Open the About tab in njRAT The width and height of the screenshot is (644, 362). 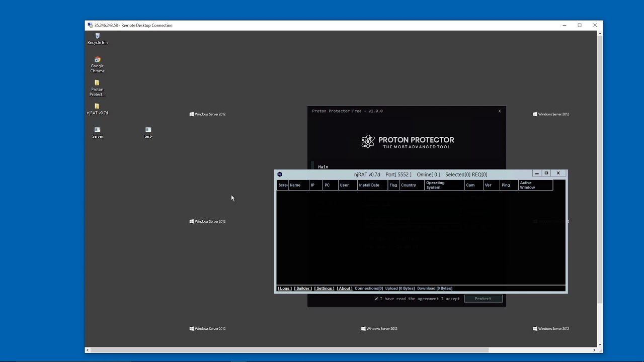pos(345,289)
